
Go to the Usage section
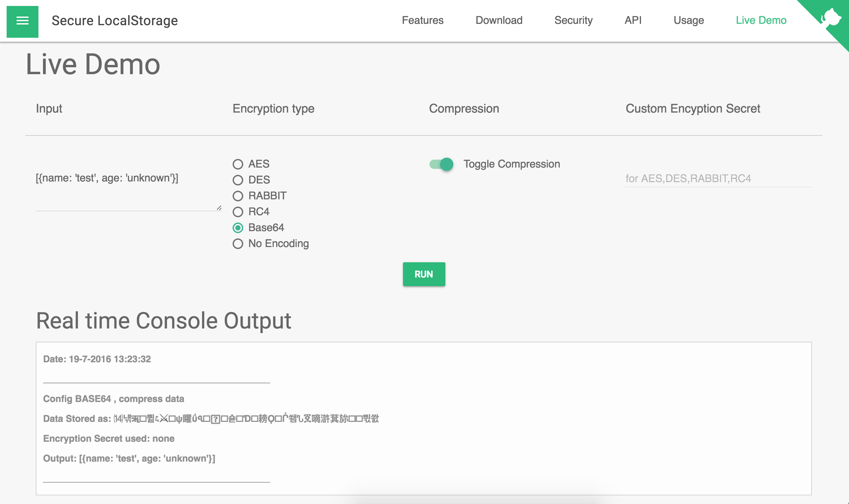689,21
